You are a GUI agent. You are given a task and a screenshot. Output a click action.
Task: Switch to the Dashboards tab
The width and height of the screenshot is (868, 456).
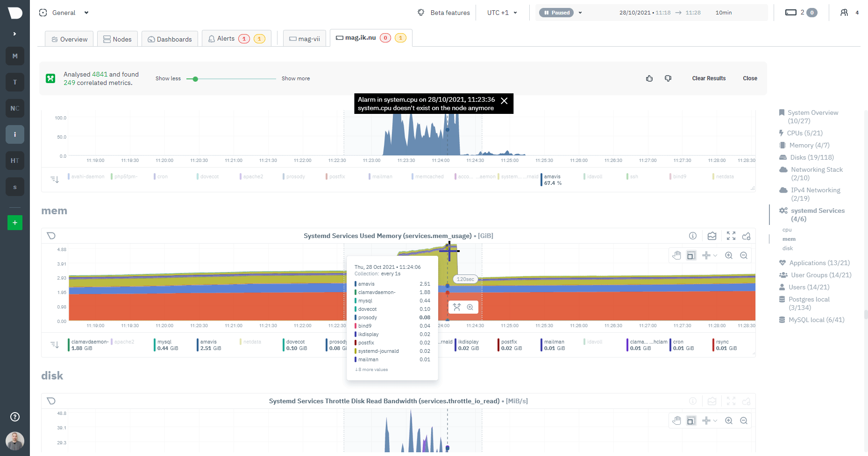[x=170, y=39]
